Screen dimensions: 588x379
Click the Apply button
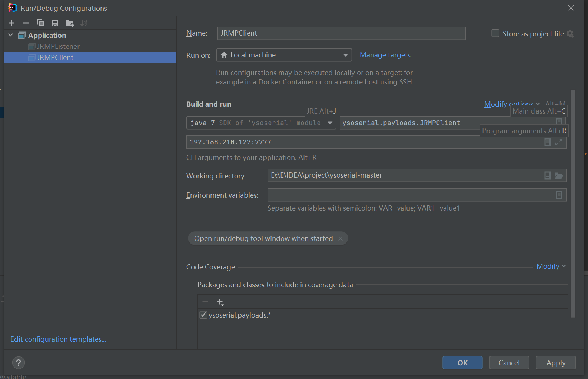click(x=556, y=363)
